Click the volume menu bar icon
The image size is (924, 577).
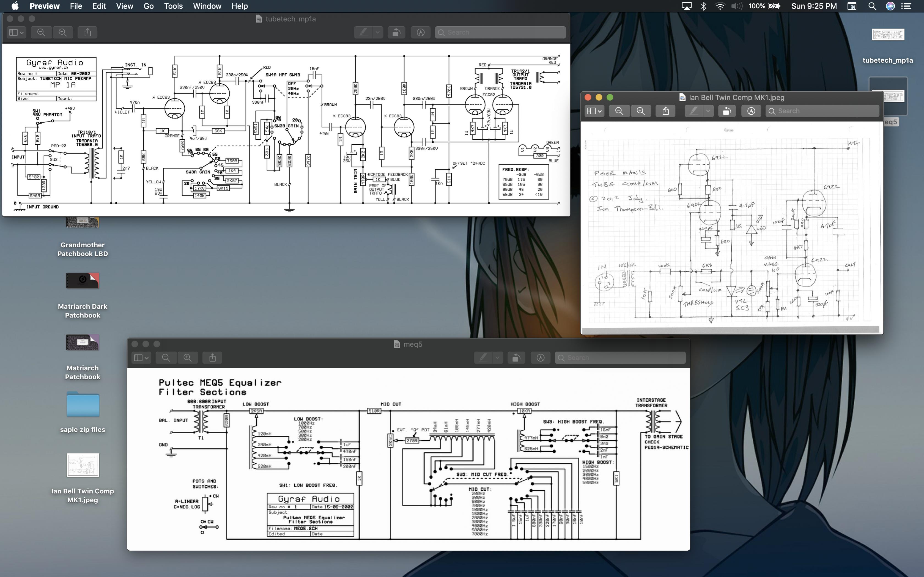736,6
